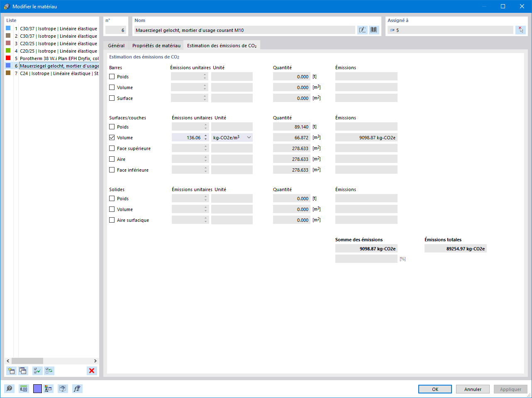
Task: Click the list's right scroll arrow
Action: [x=95, y=361]
